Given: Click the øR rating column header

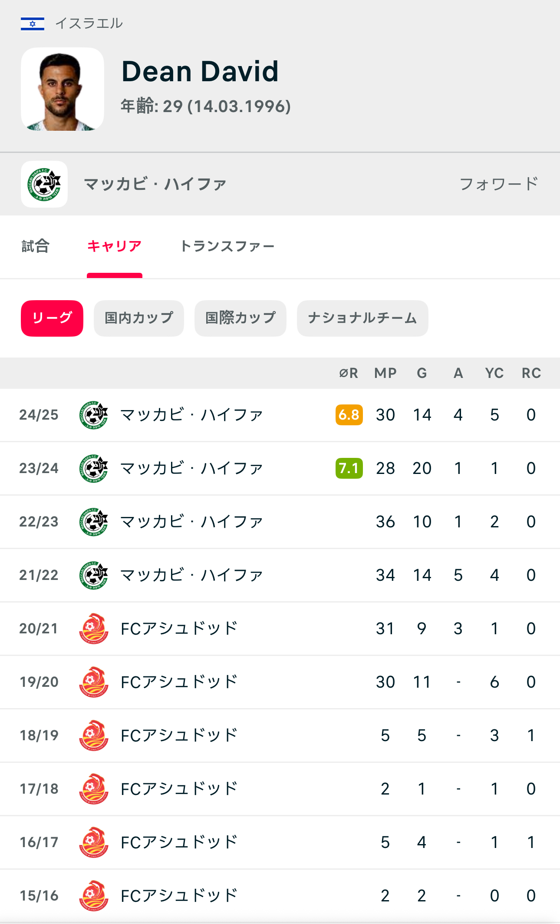Looking at the screenshot, I should coord(349,373).
